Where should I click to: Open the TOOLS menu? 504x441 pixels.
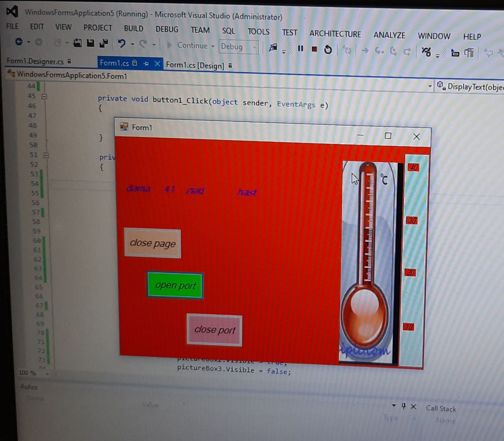point(258,32)
